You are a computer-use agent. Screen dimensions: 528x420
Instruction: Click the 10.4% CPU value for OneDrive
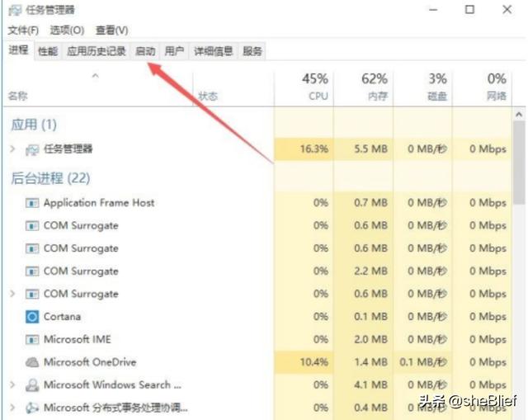pos(313,362)
